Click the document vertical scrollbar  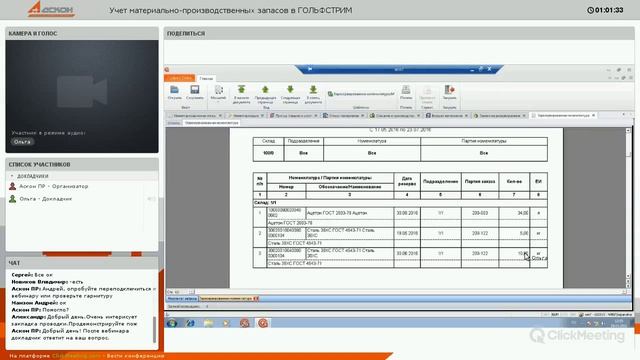[628, 208]
